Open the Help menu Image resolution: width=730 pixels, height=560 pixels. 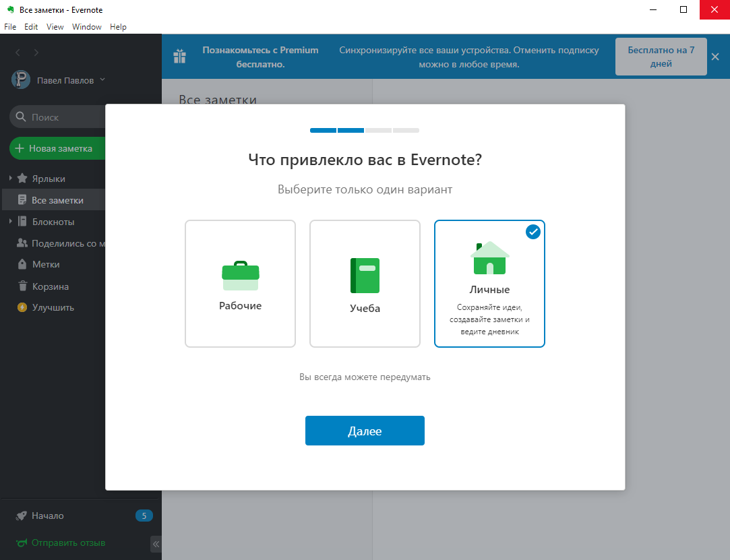(118, 26)
